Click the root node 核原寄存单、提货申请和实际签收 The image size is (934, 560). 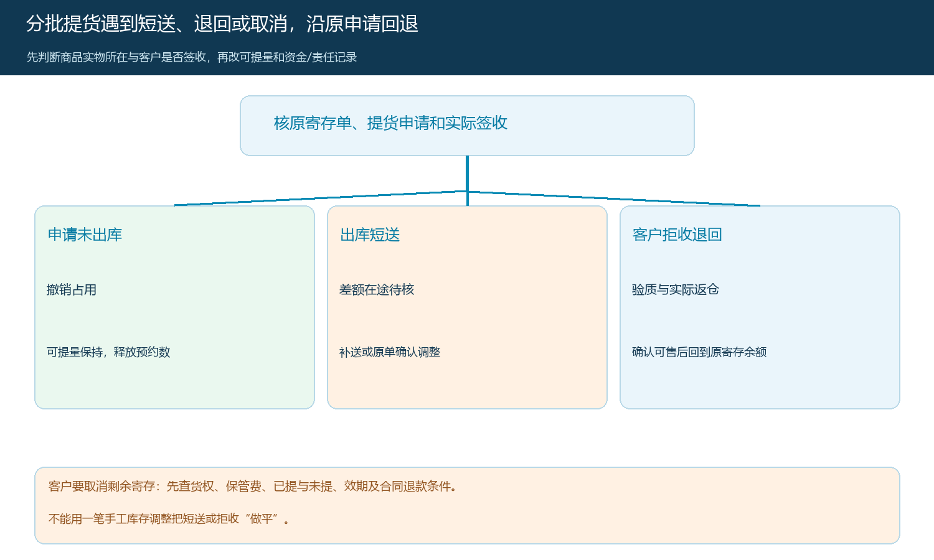coord(467,126)
